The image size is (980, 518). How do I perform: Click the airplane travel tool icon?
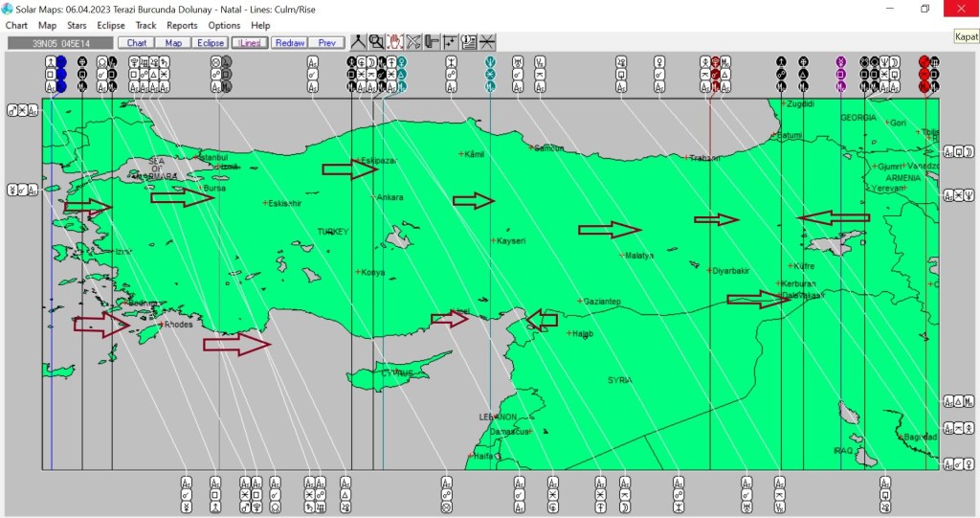point(413,42)
